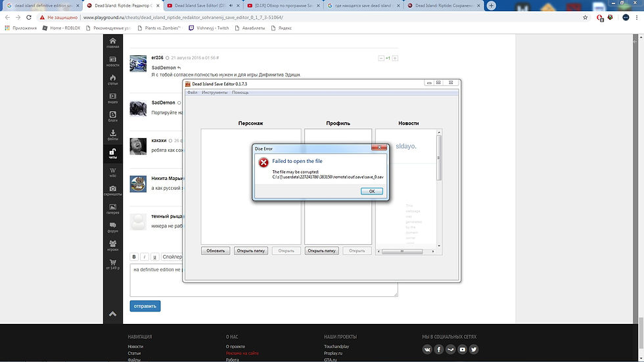Screen dimensions: 644x362
Task: Open the Видео sidebar icon
Action: click(112, 98)
